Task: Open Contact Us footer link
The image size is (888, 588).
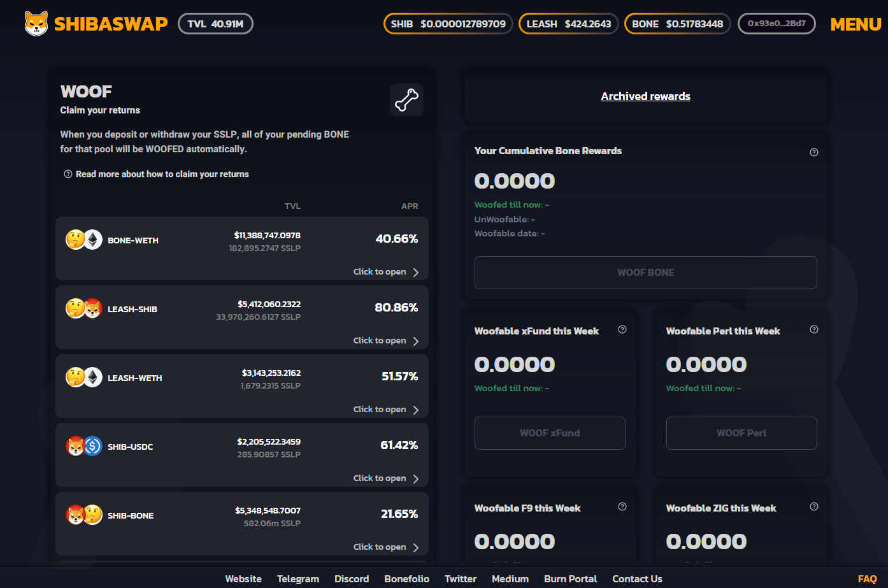Action: (637, 579)
